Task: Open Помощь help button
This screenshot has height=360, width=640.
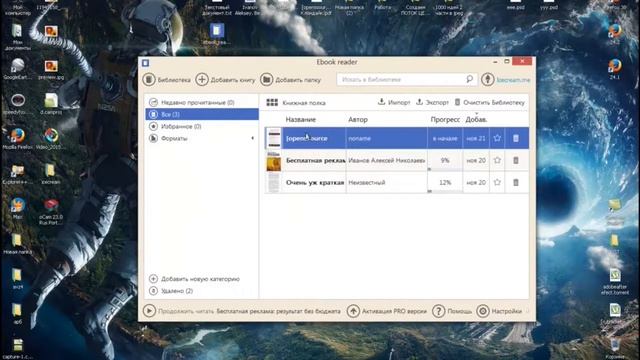Action: [452, 311]
